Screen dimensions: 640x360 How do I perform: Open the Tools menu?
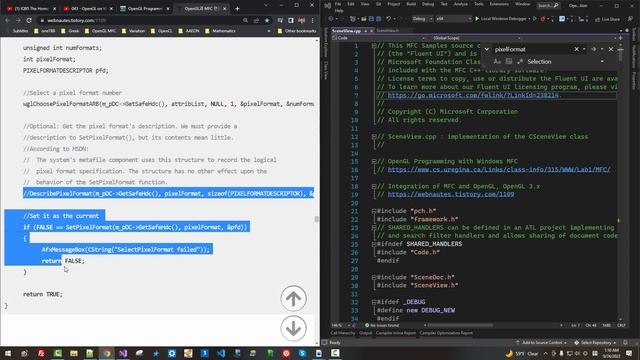478,4
